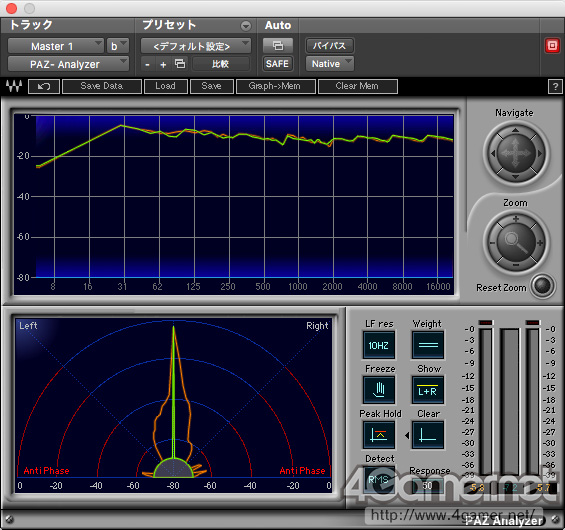Click the Save button
The height and width of the screenshot is (530, 565).
[x=212, y=86]
